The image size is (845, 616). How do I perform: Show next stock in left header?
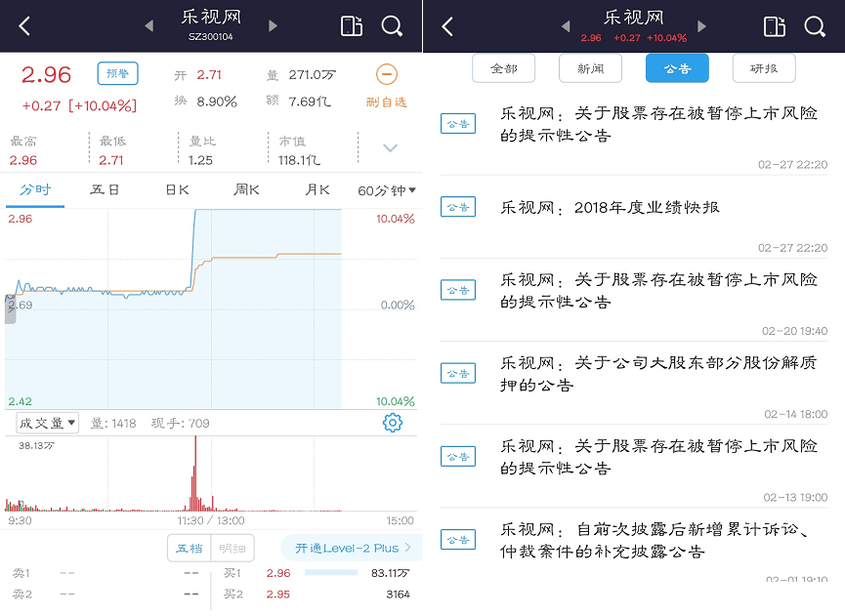273,25
